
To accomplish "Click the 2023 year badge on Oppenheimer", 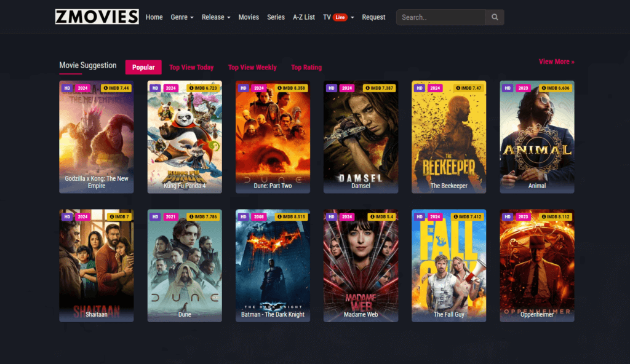I will (x=523, y=216).
